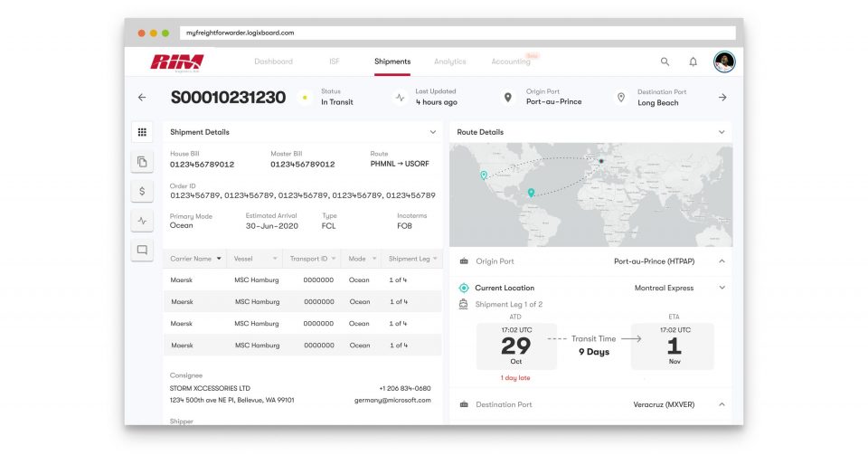Collapse the Origin Port section

click(x=722, y=261)
